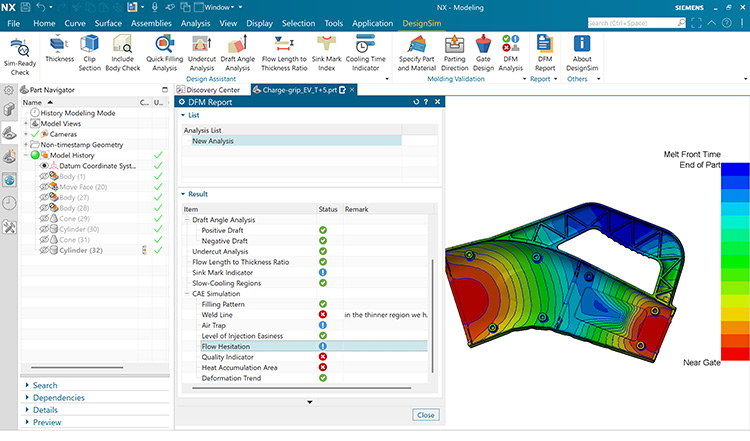750x441 pixels.
Task: Close the DFM Report dialog via Close button
Action: (x=426, y=415)
